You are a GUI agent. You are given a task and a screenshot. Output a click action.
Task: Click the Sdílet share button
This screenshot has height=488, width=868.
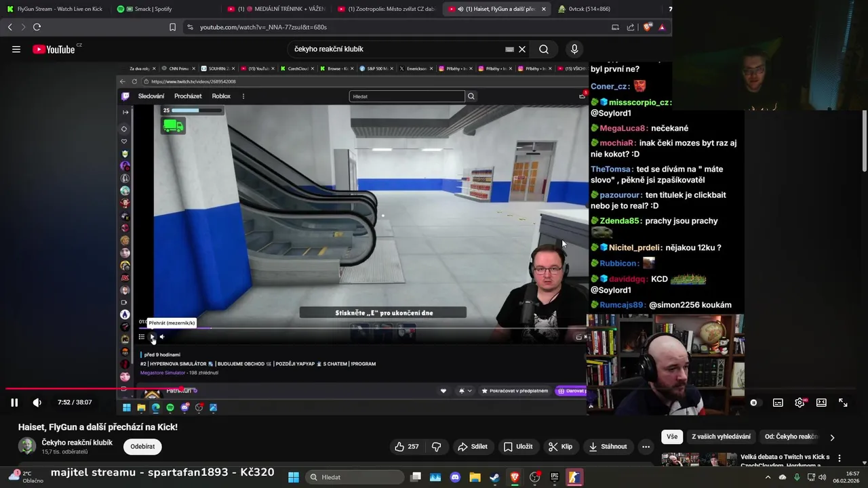point(473,447)
